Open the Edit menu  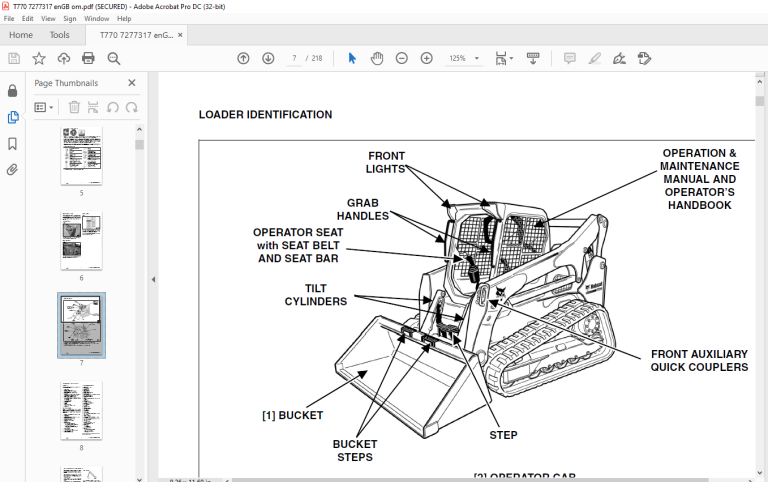(27, 19)
